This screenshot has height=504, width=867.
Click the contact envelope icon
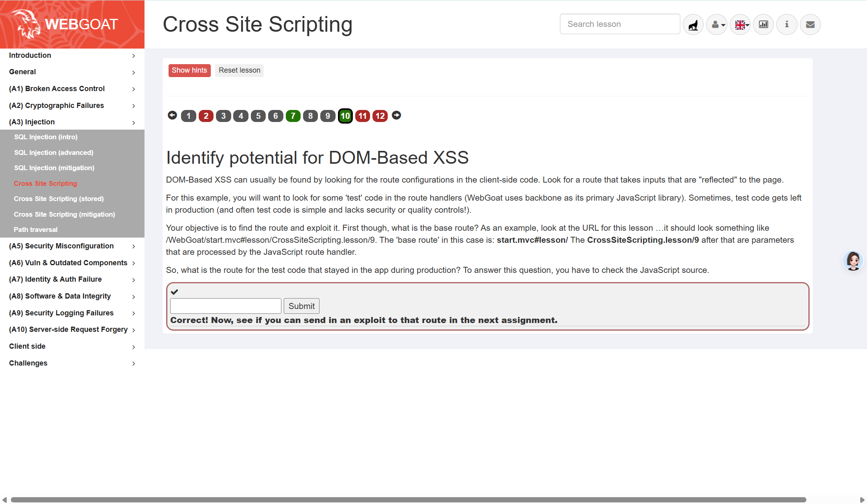point(810,25)
